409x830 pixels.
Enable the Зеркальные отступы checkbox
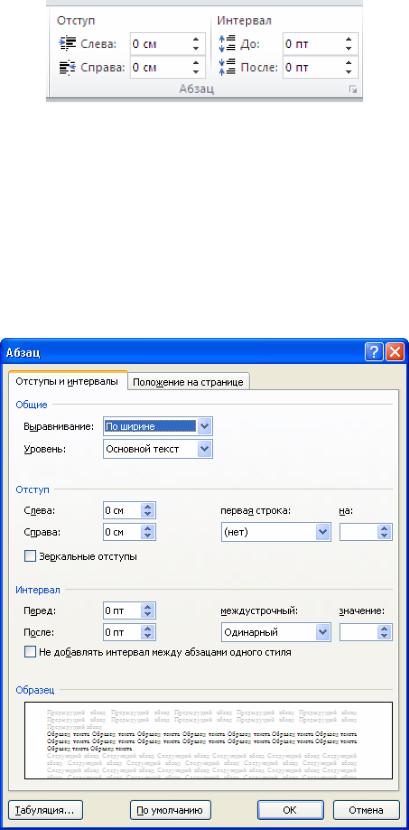coord(30,556)
